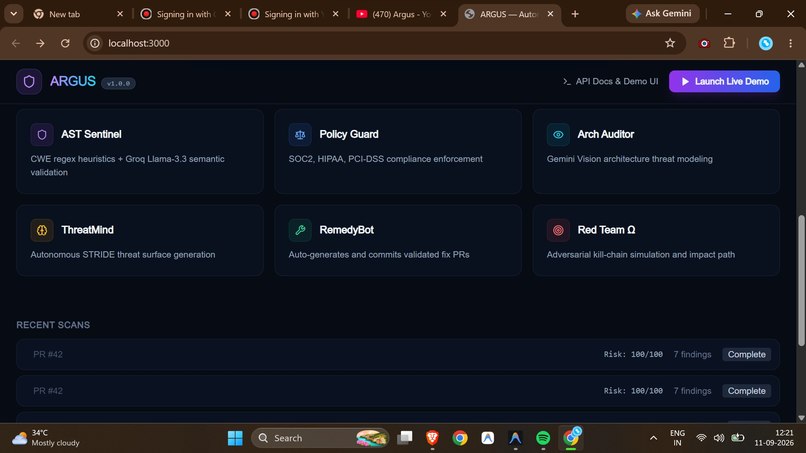Click 'Autonomous STRIDE threat surface generation' text
This screenshot has width=806, height=453.
123,255
